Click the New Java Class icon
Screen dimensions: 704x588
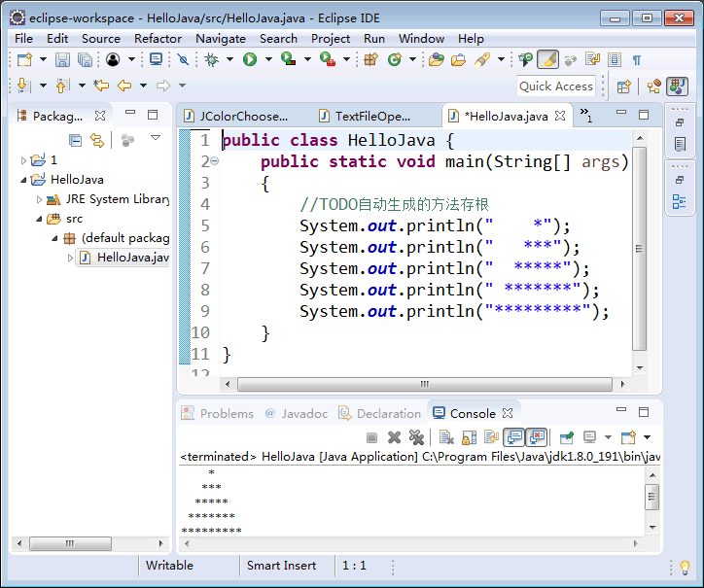[395, 60]
